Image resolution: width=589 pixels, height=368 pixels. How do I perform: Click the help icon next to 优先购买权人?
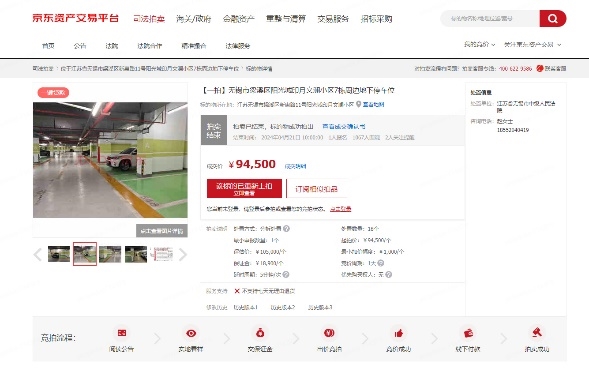point(388,274)
